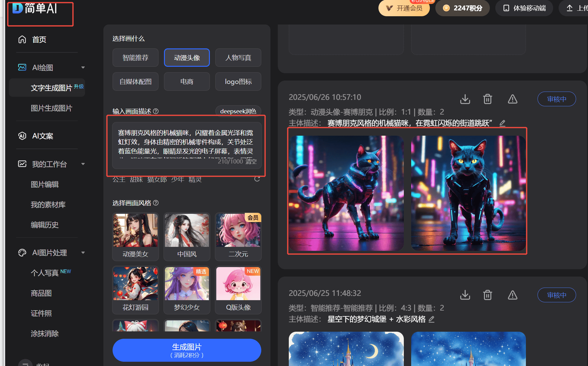The height and width of the screenshot is (366, 588).
Task: Delete the 11:48:32 generation record
Action: pos(488,295)
